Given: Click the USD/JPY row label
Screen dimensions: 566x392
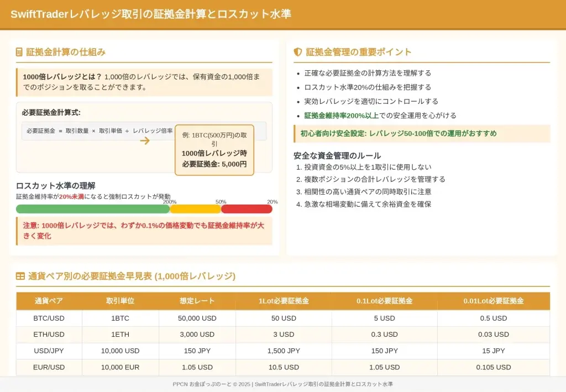Looking at the screenshot, I should [49, 351].
